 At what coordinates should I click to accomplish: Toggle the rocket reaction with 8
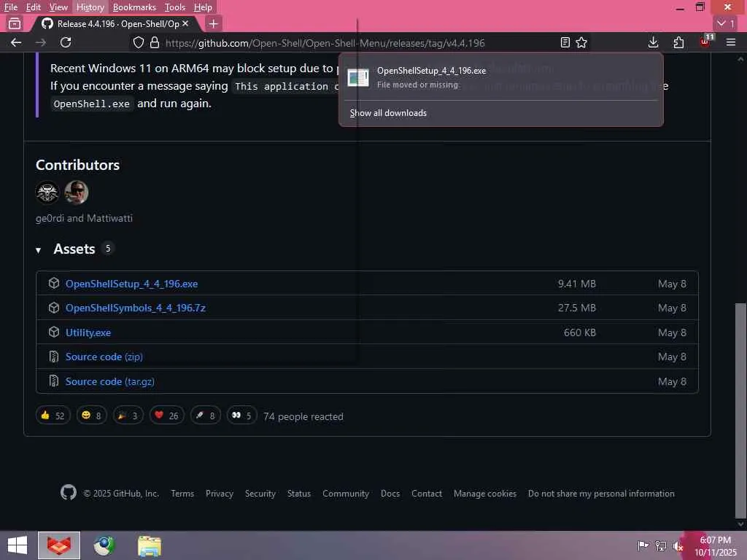point(205,415)
